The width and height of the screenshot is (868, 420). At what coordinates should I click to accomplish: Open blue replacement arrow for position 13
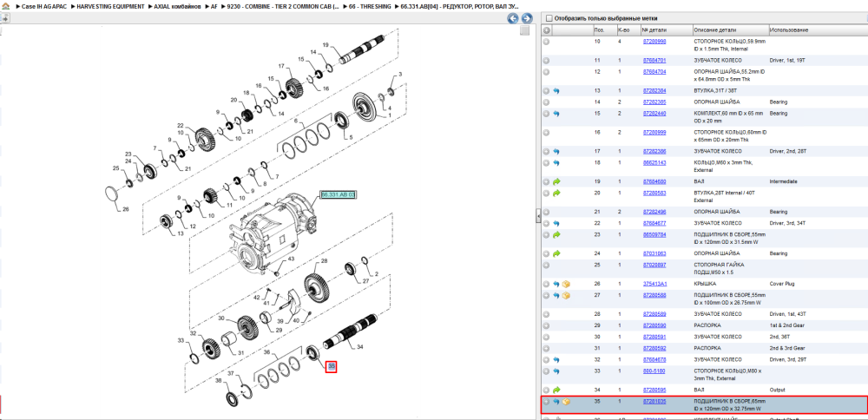pyautogui.click(x=556, y=90)
